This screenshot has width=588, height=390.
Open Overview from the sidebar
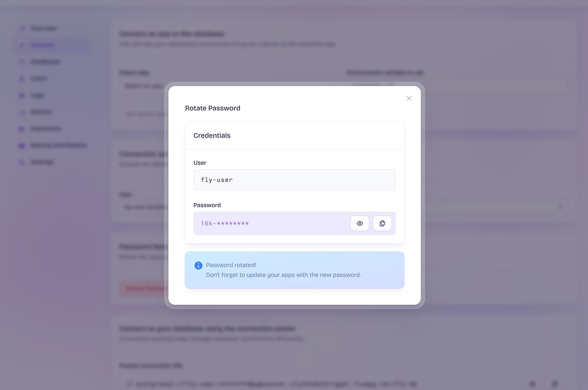(44, 28)
